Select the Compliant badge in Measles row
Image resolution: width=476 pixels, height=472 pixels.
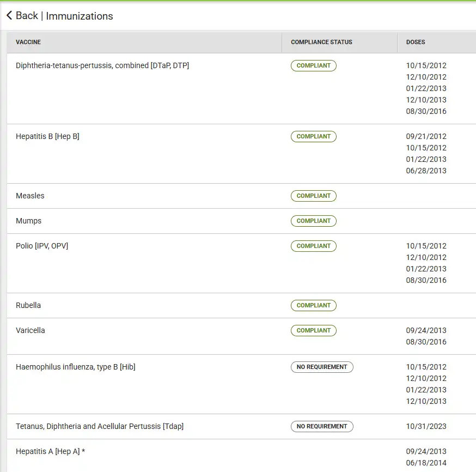pos(314,196)
